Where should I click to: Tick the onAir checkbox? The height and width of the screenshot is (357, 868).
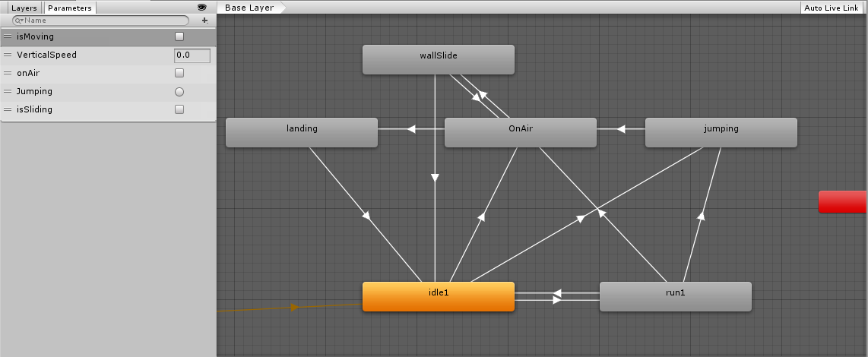pos(179,73)
